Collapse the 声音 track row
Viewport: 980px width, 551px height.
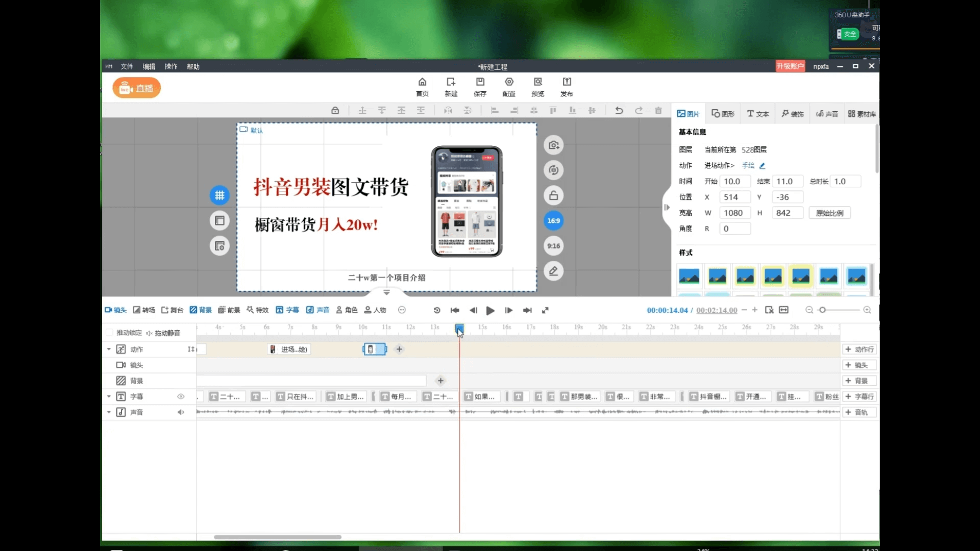pos(109,412)
